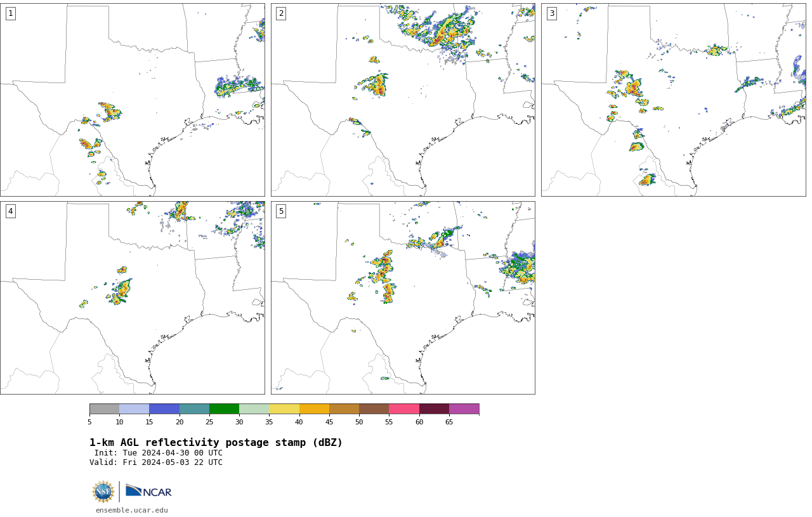
Task: Click the panel label '3' box
Action: point(552,13)
